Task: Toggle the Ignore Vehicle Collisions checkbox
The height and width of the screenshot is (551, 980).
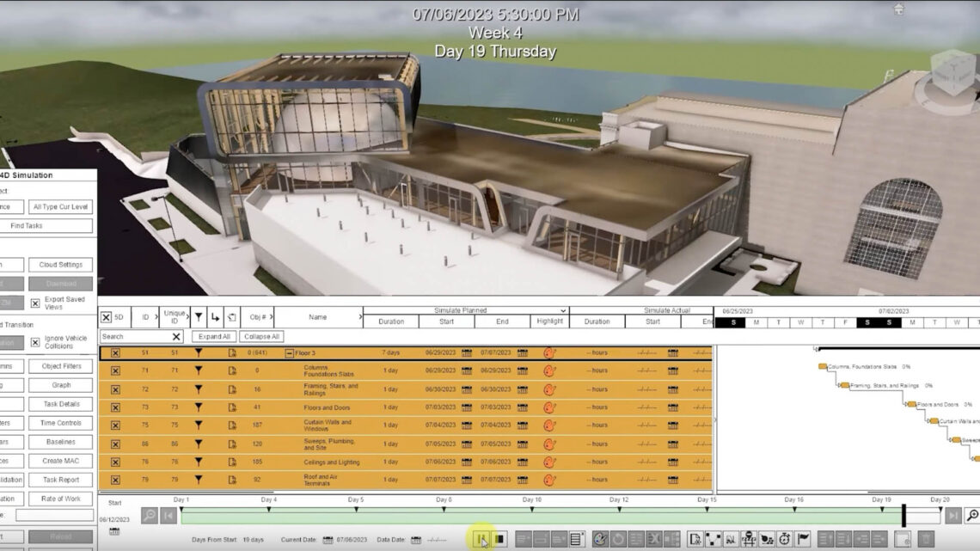Action: 35,341
